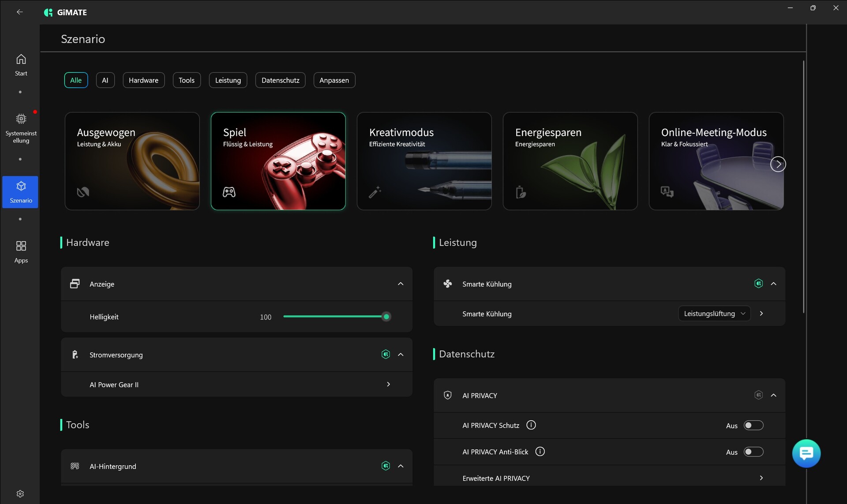847x504 pixels.
Task: Click the blue chat support bubble
Action: click(x=806, y=453)
